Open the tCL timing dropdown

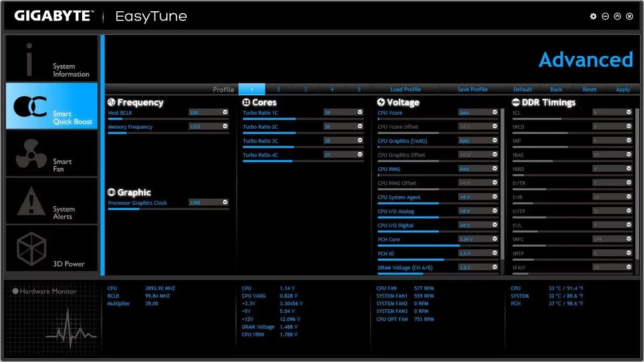(613, 113)
